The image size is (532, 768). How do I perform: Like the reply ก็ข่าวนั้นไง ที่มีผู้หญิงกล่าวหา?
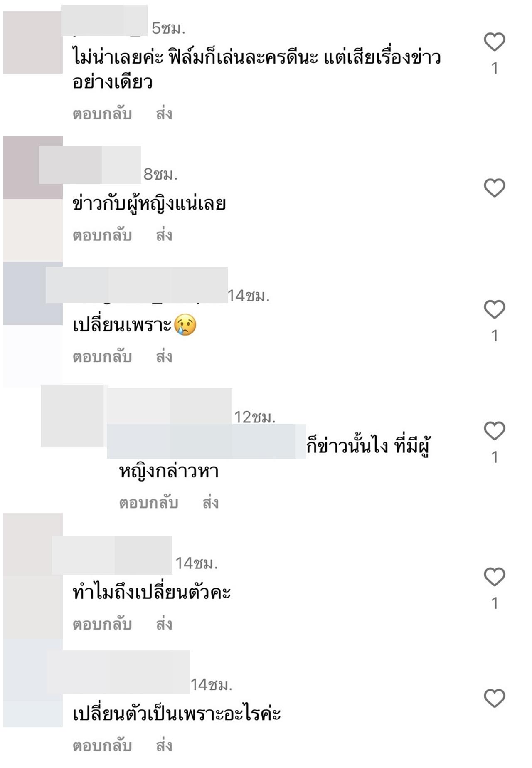[x=494, y=431]
